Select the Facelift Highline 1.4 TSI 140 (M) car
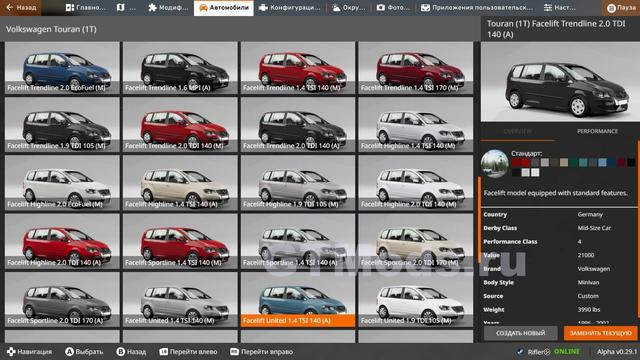The height and width of the screenshot is (360, 640). pyautogui.click(x=416, y=125)
